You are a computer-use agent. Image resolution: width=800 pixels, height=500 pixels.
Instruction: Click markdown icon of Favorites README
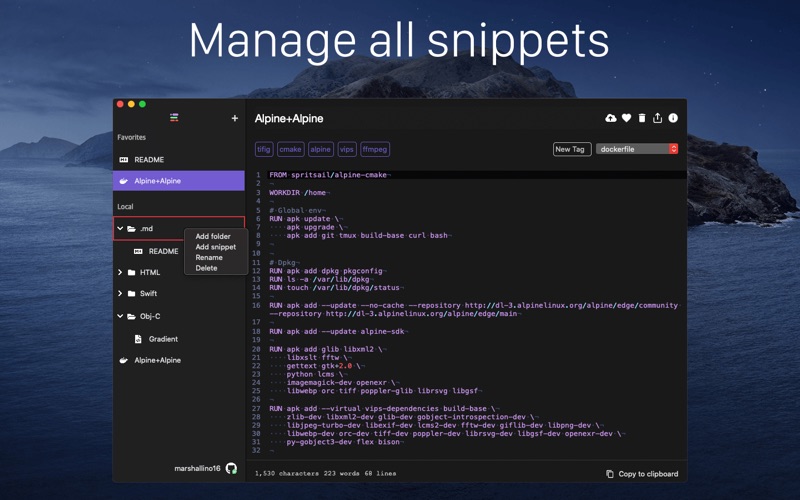123,160
